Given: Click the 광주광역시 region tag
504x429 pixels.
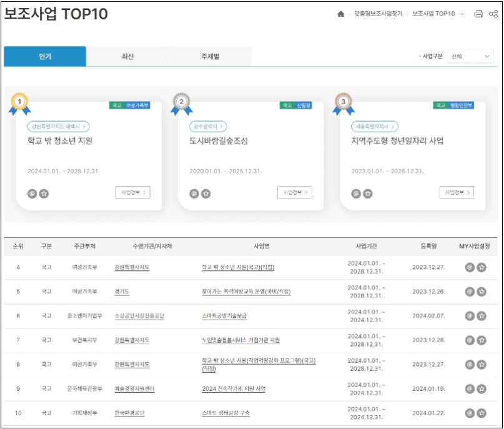Looking at the screenshot, I should pyautogui.click(x=208, y=126).
